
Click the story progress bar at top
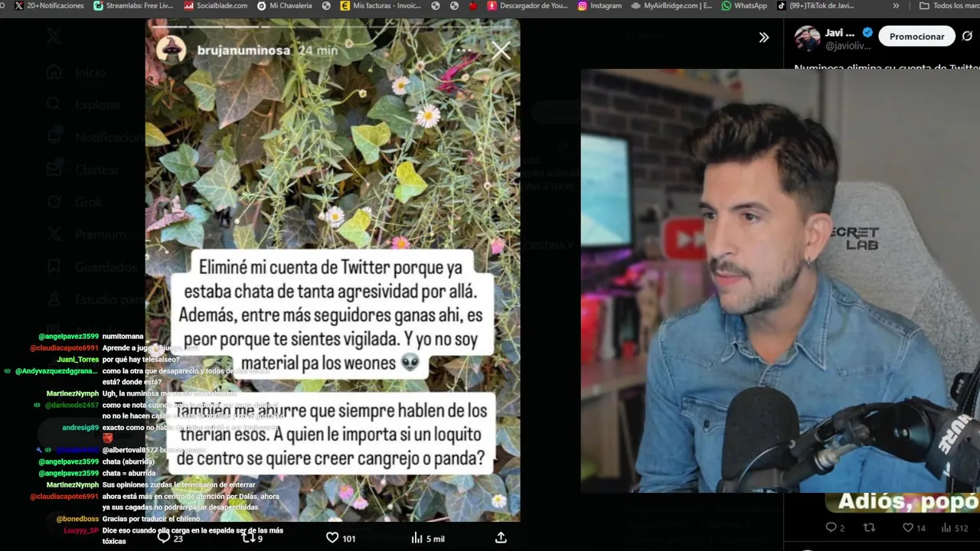click(332, 26)
